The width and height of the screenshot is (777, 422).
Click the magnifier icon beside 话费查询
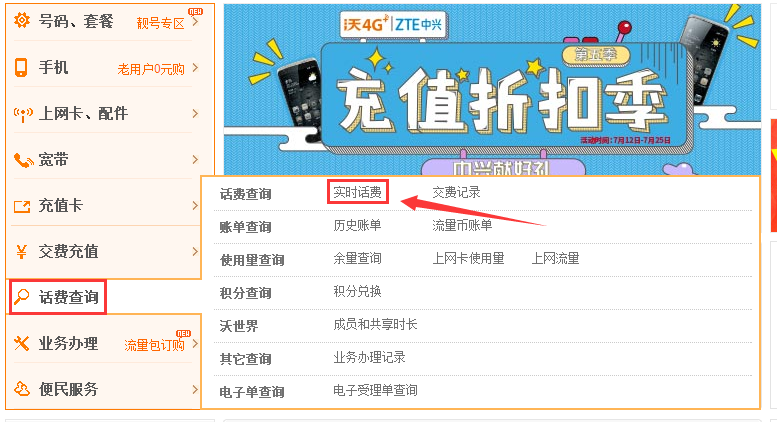pos(21,297)
